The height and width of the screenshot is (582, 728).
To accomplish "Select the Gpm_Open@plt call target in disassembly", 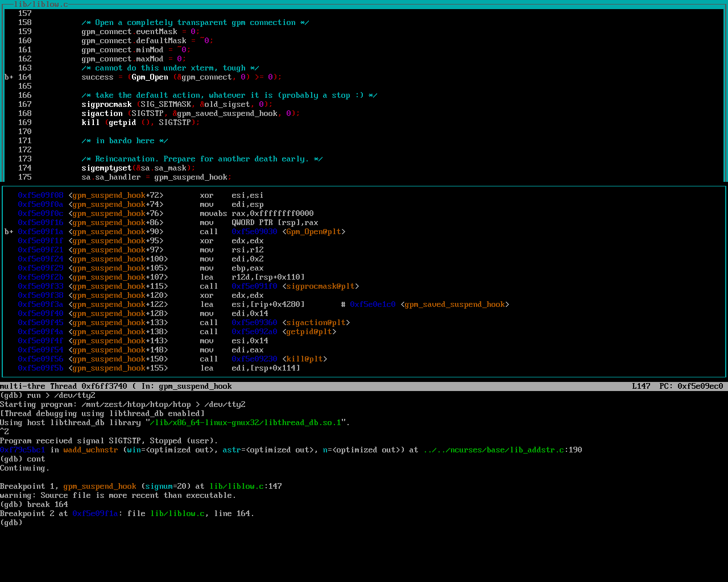I will (x=316, y=232).
